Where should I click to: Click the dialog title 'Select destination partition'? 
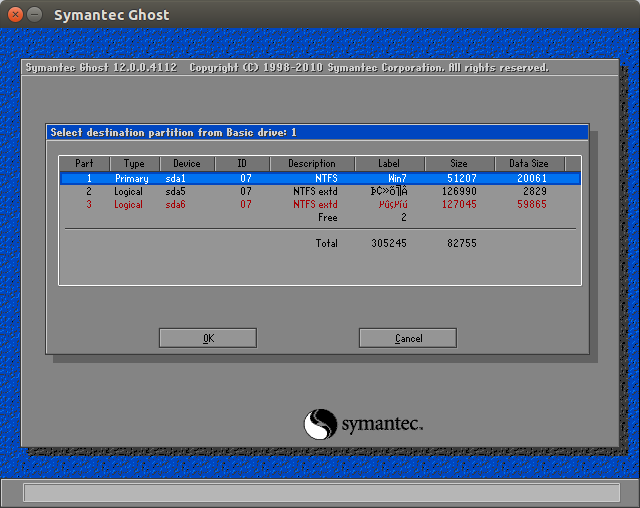[173, 133]
